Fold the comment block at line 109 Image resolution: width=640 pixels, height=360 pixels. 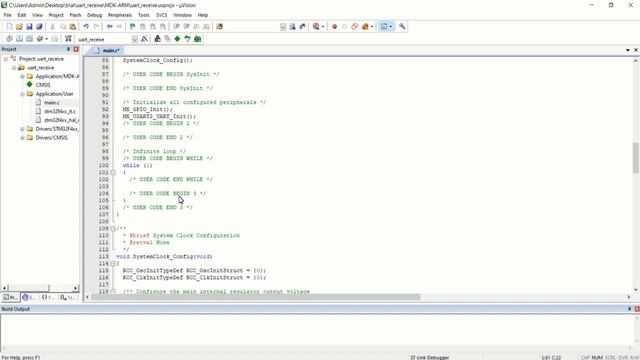pyautogui.click(x=113, y=228)
